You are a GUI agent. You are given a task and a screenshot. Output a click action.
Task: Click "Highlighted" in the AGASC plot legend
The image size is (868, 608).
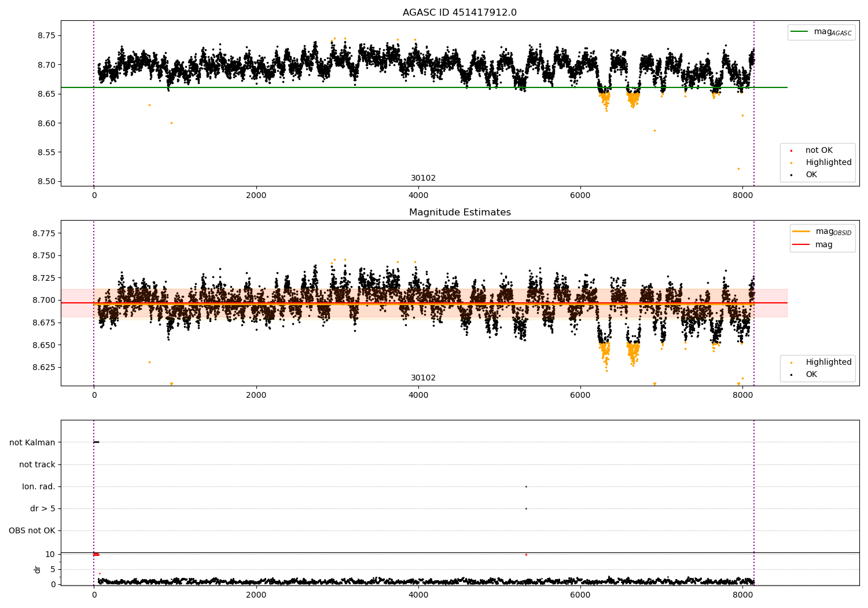829,163
